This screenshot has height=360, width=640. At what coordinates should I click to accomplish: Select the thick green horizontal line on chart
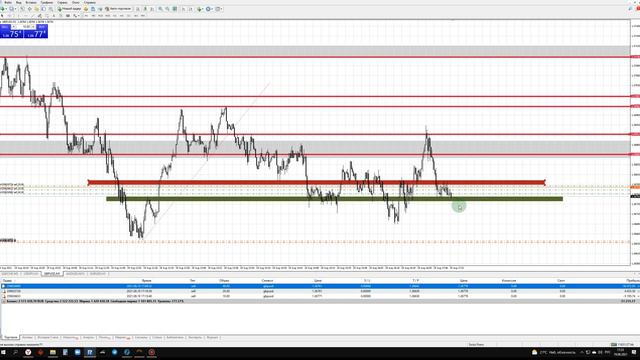[x=334, y=199]
